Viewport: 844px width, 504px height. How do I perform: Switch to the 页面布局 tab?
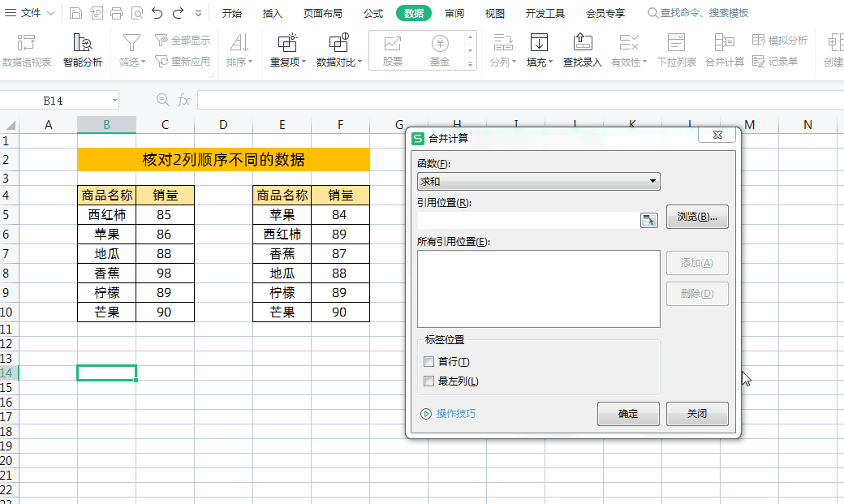point(322,13)
